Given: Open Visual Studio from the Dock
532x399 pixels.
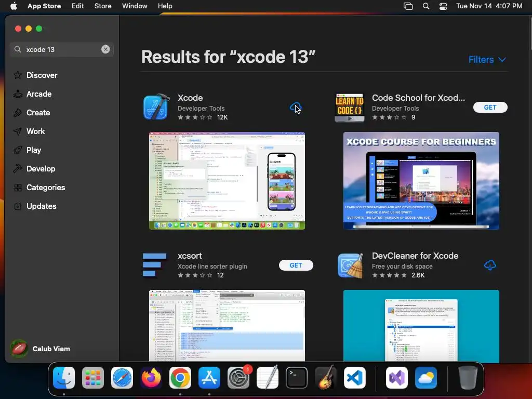Looking at the screenshot, I should (396, 378).
